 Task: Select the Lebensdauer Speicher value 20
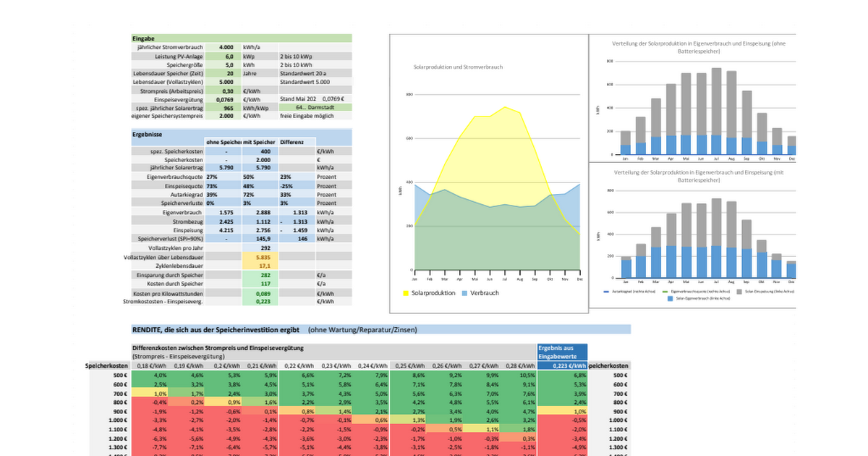pos(224,73)
